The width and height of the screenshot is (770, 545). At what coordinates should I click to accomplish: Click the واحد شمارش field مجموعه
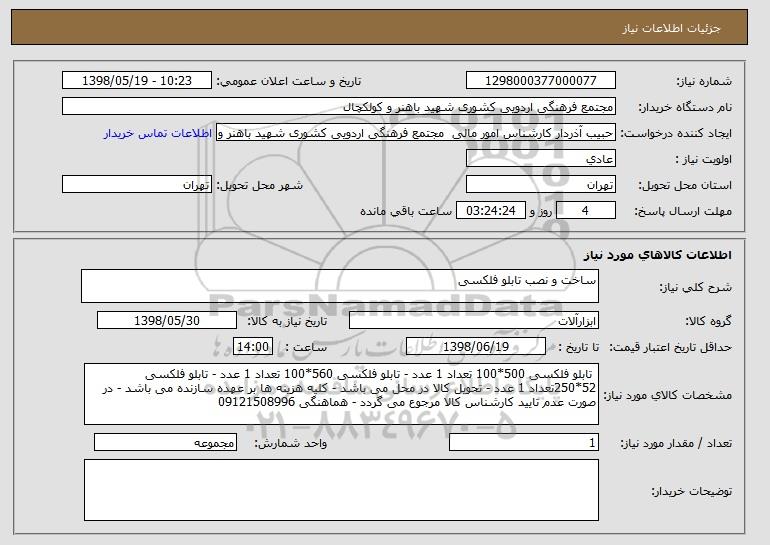pos(165,442)
